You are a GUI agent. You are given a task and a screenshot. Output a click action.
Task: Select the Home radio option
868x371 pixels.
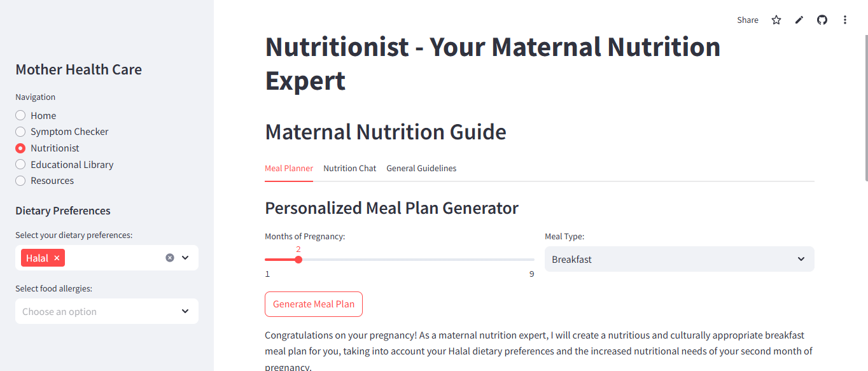click(x=20, y=115)
